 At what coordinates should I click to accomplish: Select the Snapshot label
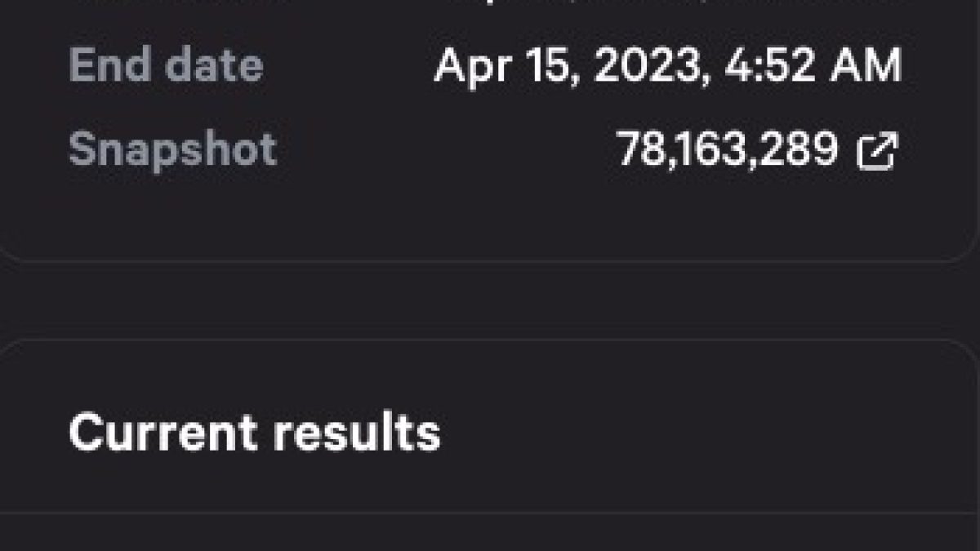172,151
